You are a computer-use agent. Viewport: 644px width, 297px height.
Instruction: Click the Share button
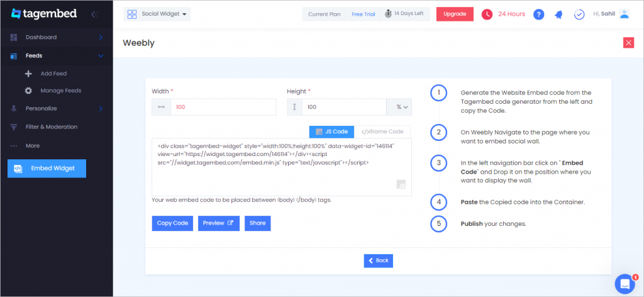(x=257, y=223)
